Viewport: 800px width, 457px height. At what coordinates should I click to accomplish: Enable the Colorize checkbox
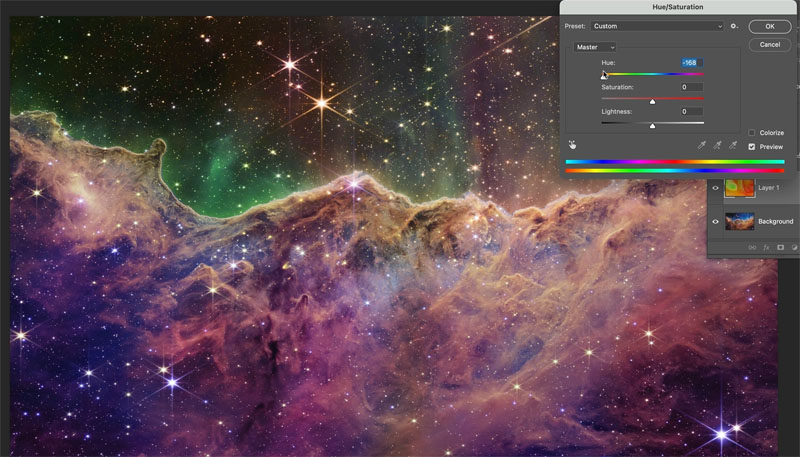pyautogui.click(x=752, y=133)
